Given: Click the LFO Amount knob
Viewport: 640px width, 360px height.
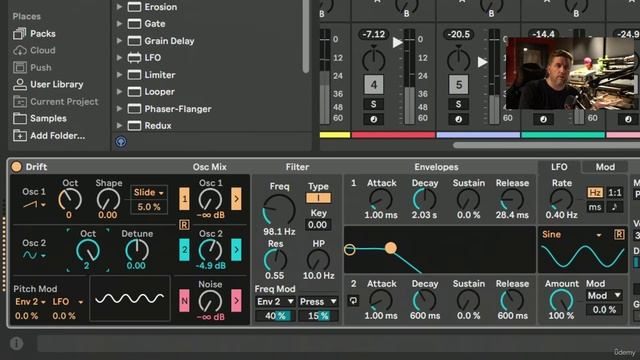Looking at the screenshot, I should [561, 300].
